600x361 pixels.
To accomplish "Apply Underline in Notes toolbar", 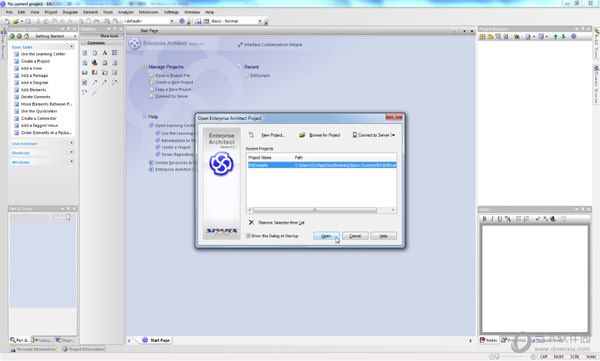I will (x=499, y=219).
